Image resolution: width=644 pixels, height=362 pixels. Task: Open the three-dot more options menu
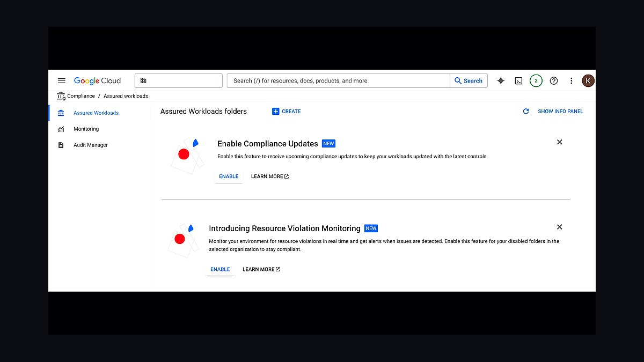(x=572, y=81)
